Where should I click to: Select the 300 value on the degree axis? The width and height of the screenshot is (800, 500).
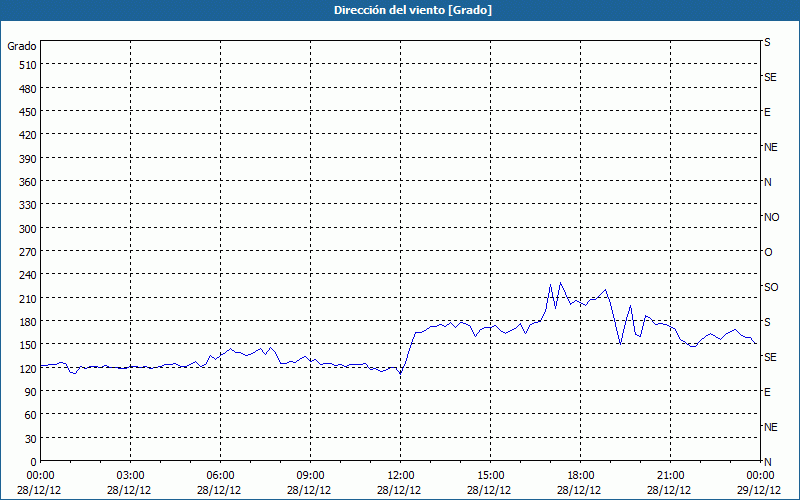coord(29,229)
